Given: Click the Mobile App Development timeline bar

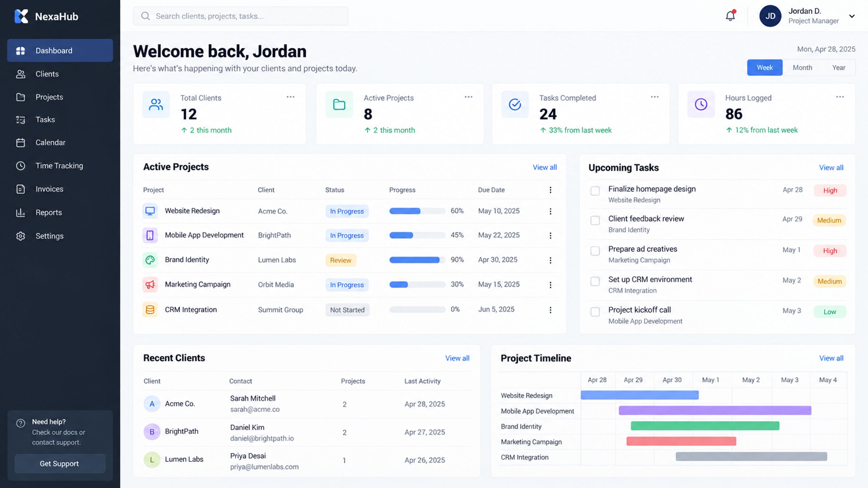Looking at the screenshot, I should click(x=715, y=410).
